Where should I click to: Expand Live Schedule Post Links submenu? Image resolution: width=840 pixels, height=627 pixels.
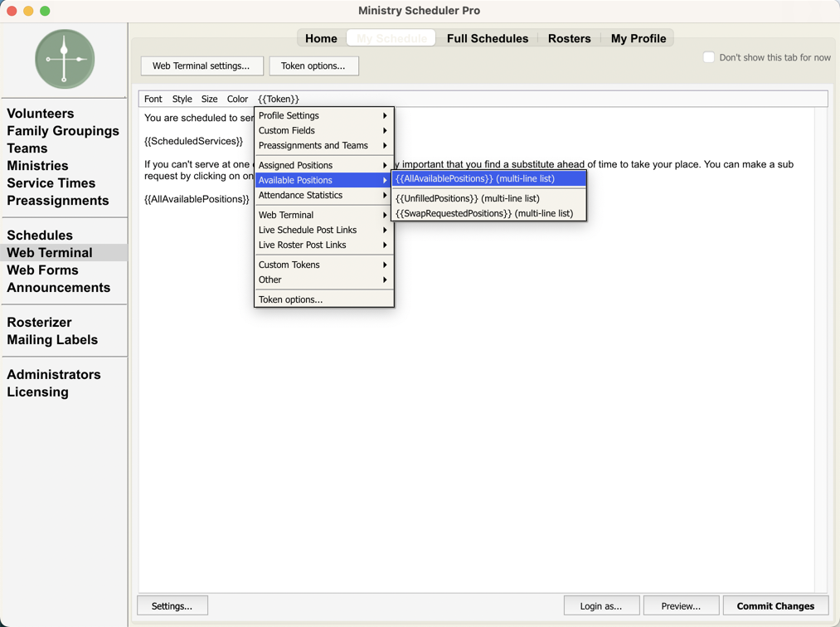click(324, 230)
